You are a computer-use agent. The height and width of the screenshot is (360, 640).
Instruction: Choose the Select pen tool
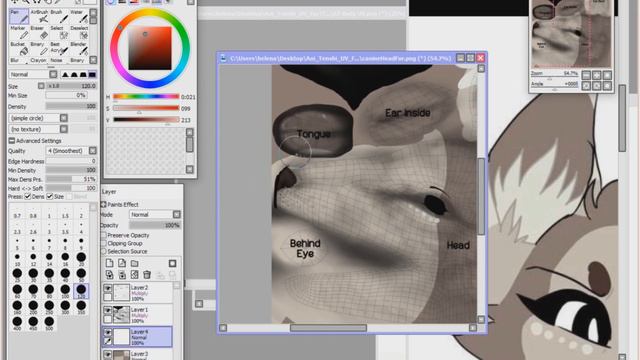[59, 33]
